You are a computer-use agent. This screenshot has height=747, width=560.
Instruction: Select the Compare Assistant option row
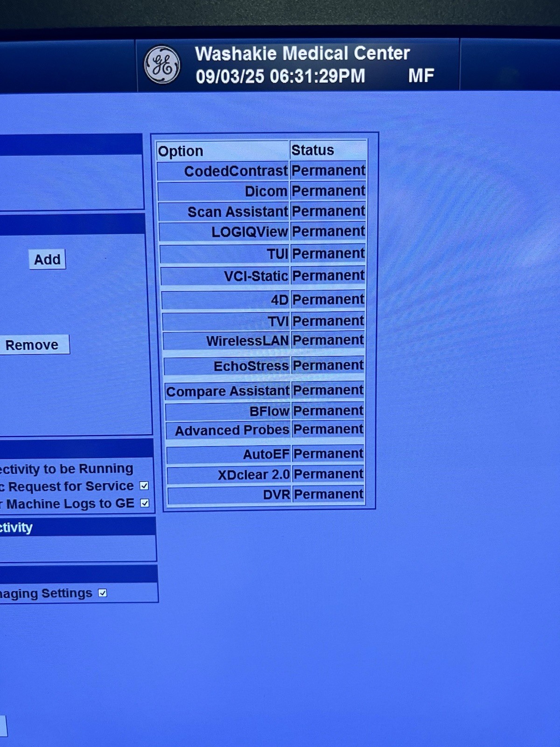point(266,391)
